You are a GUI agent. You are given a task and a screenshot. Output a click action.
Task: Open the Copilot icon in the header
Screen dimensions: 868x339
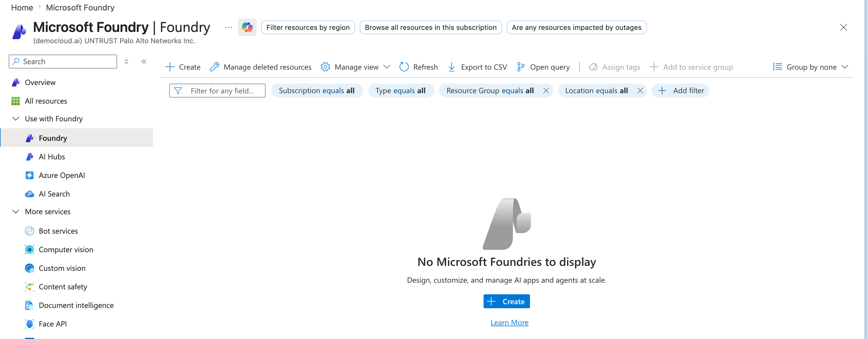247,27
